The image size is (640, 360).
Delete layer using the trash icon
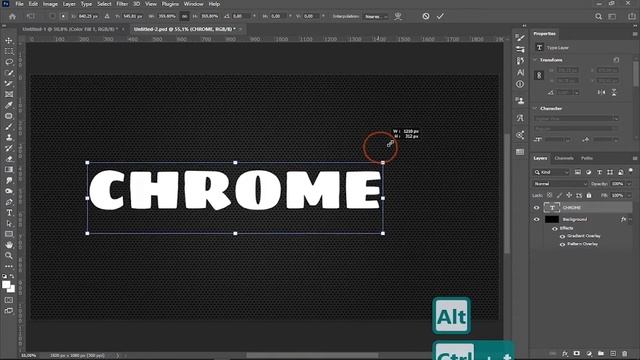[x=624, y=353]
